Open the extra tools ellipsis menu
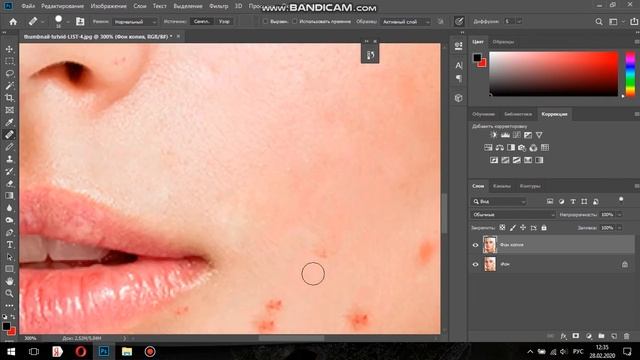 pos(9,305)
